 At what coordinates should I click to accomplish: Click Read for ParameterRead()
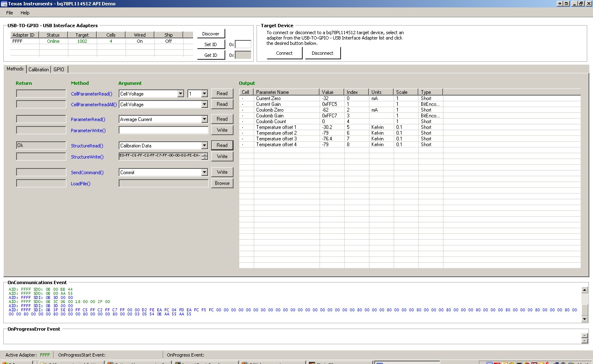(x=222, y=119)
